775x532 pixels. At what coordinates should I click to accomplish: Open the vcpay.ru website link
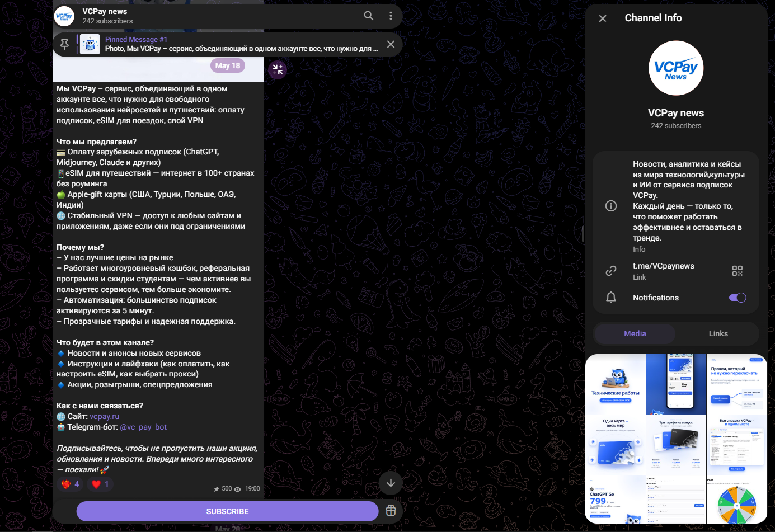[x=104, y=416]
